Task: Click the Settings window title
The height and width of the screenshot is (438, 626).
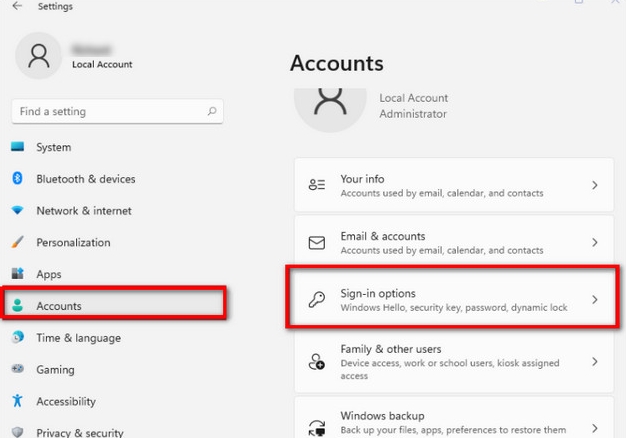Action: click(55, 6)
